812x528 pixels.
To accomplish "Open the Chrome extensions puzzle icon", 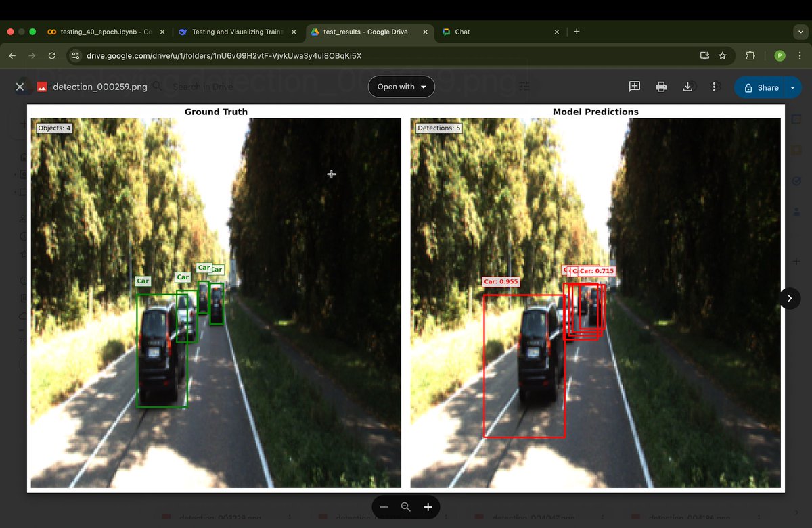I will pyautogui.click(x=750, y=55).
